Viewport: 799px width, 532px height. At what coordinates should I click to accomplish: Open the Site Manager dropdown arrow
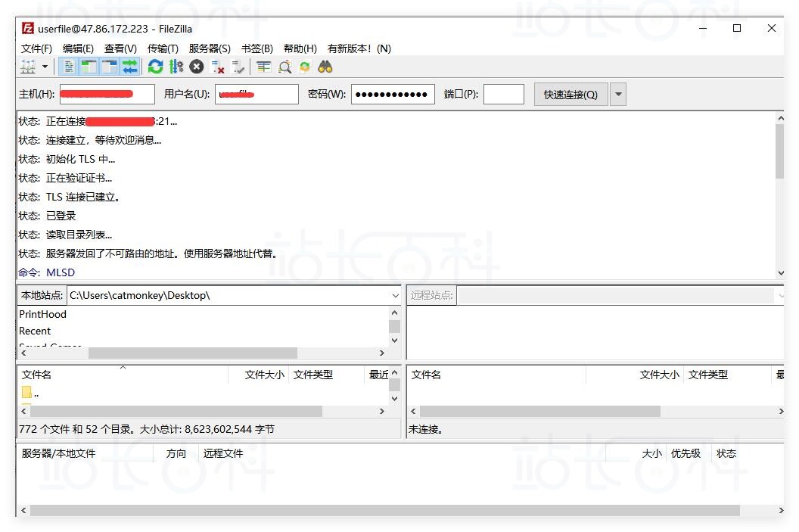coord(45,67)
